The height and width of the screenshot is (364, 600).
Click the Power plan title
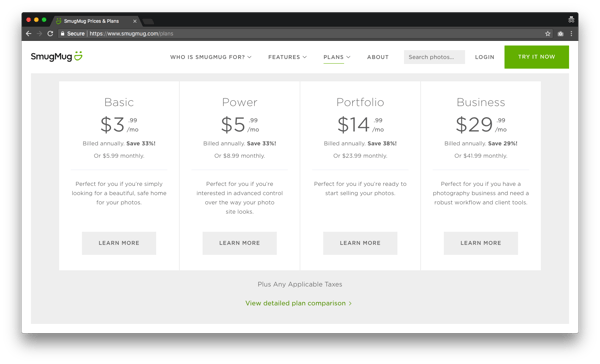click(240, 102)
